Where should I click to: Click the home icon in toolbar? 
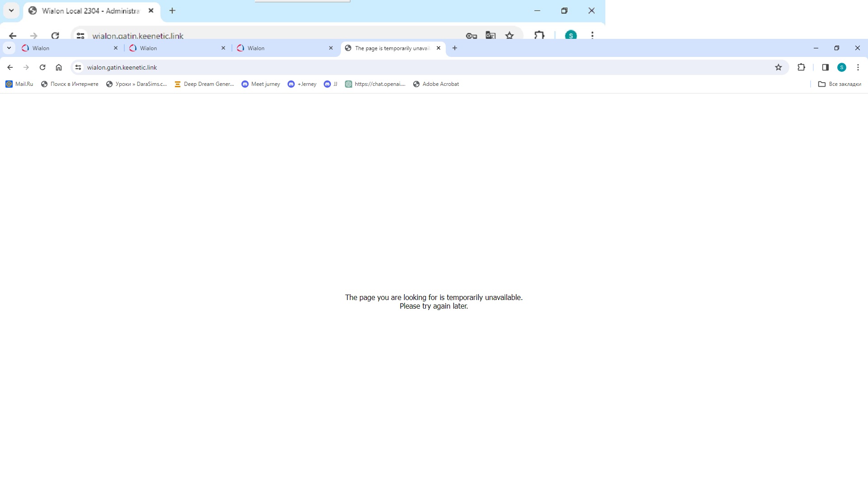tap(59, 67)
